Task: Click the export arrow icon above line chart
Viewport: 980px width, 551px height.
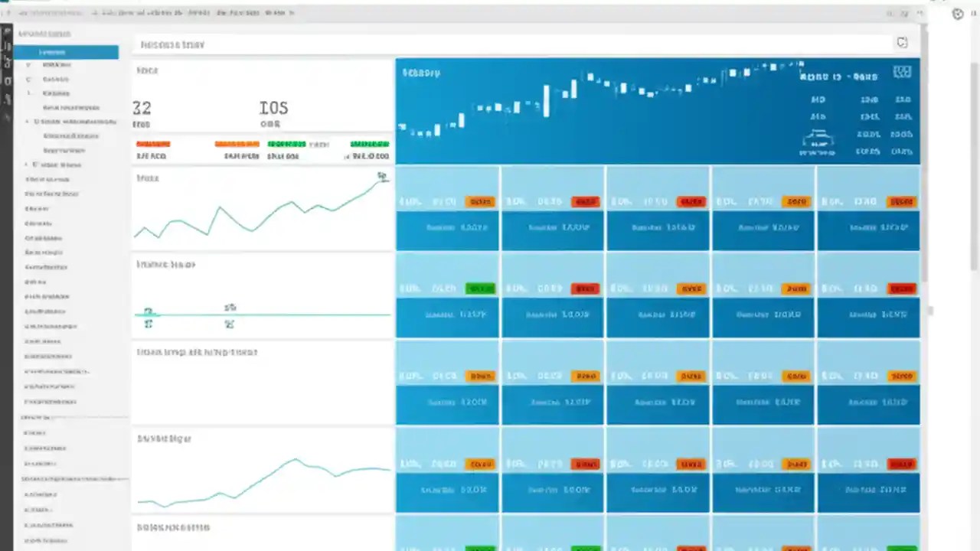Action: (381, 176)
